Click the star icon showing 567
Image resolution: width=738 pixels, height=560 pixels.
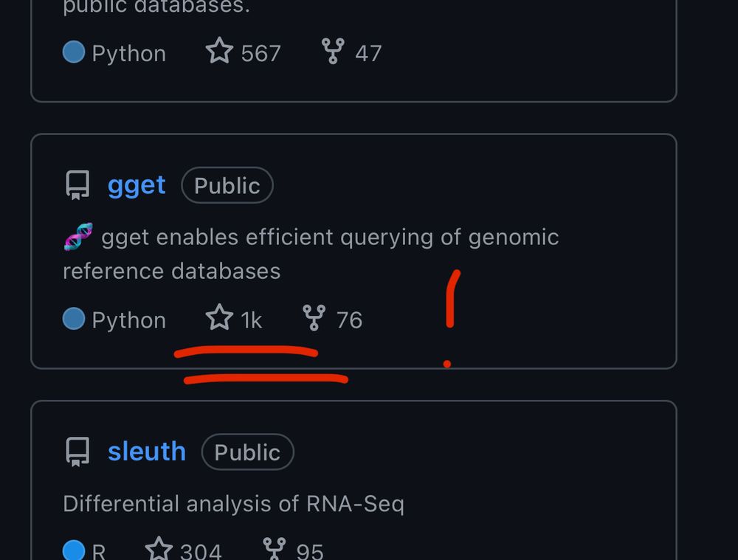[x=219, y=50]
